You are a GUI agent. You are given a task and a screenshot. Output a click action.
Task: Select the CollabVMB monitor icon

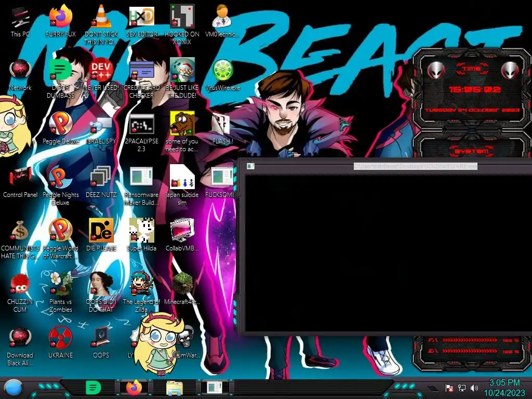182,235
